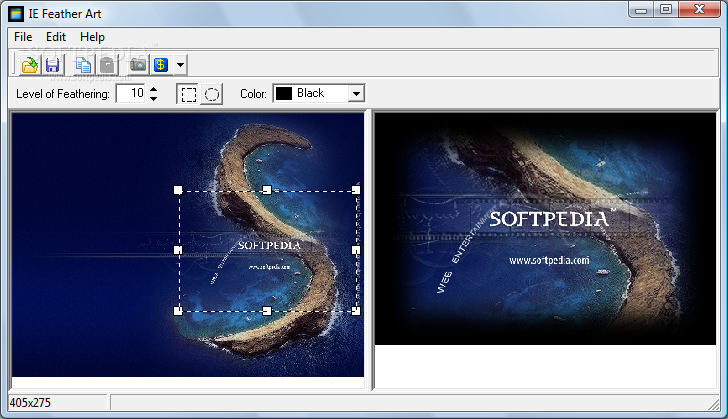Image resolution: width=728 pixels, height=419 pixels.
Task: Click the bottom-left selection handle
Action: coord(178,311)
